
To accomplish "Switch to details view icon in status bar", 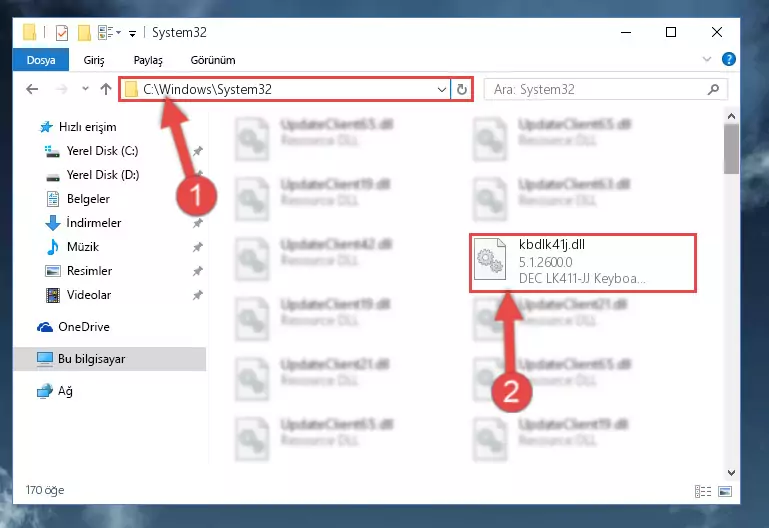I will pos(703,491).
